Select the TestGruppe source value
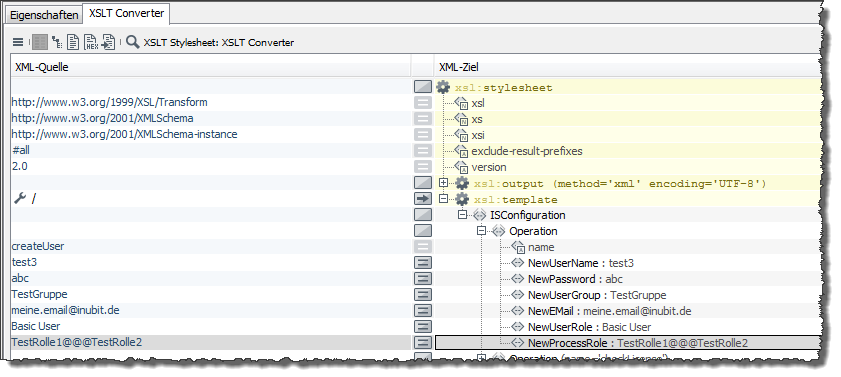841x377 pixels. pyautogui.click(x=40, y=294)
